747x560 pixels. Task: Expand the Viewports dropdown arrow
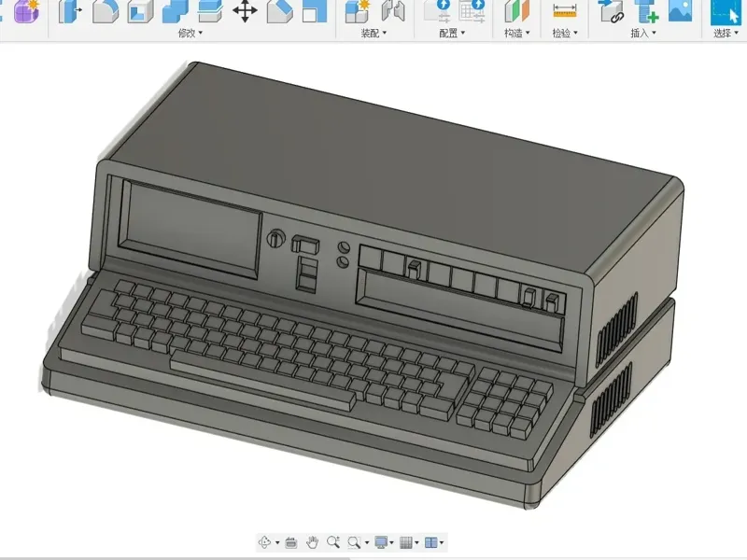pos(442,542)
